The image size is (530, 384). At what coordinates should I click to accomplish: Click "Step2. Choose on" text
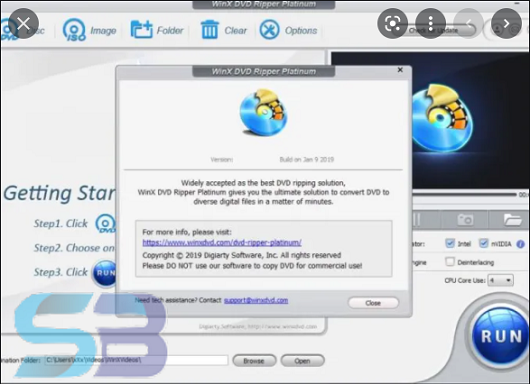[x=74, y=248]
